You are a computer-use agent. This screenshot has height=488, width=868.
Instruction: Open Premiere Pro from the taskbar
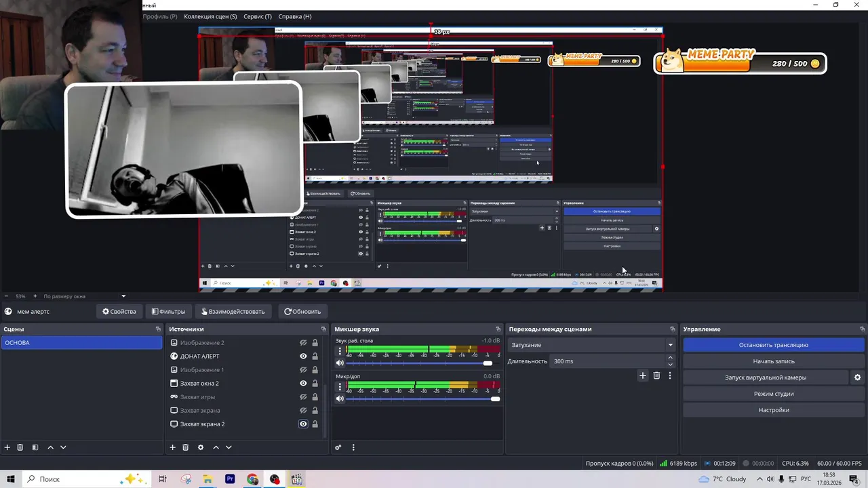tap(230, 479)
